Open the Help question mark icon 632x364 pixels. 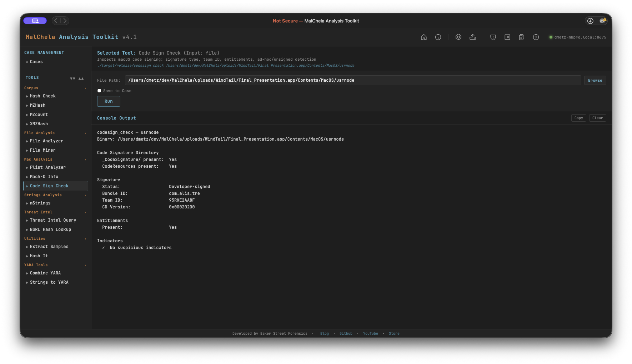coord(536,37)
